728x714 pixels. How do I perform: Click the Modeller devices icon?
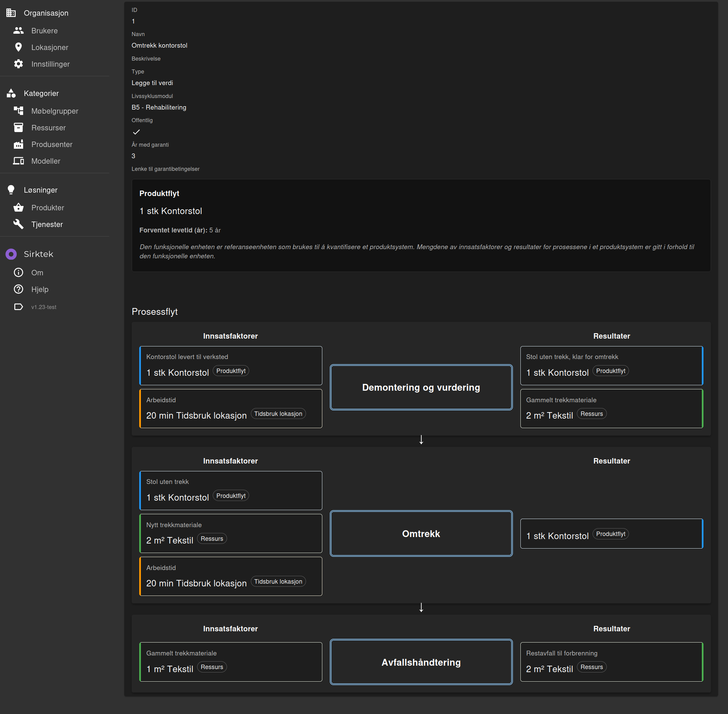pyautogui.click(x=18, y=161)
